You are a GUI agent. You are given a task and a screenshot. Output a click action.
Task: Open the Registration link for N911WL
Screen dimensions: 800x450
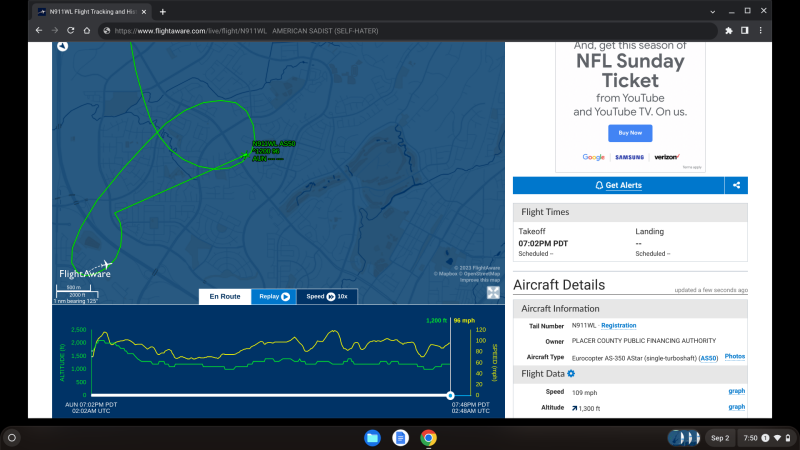(x=618, y=325)
